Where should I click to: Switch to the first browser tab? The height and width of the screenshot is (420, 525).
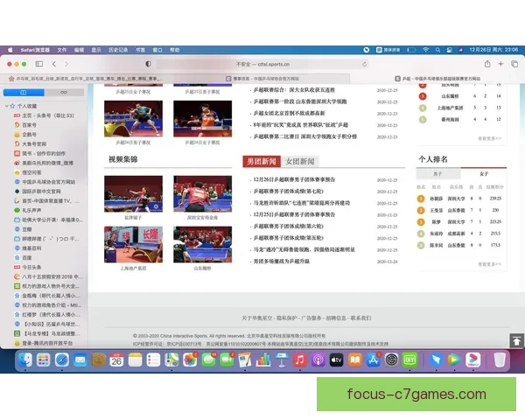click(x=87, y=79)
